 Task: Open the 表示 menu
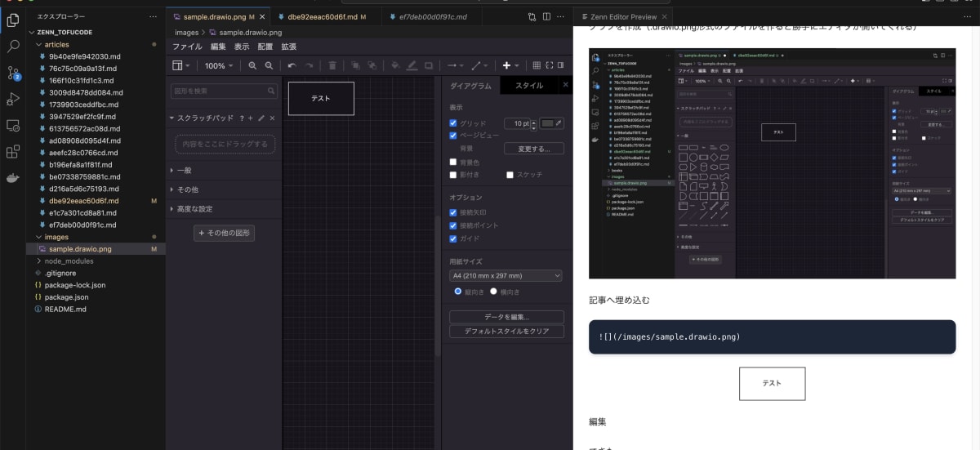(x=242, y=47)
